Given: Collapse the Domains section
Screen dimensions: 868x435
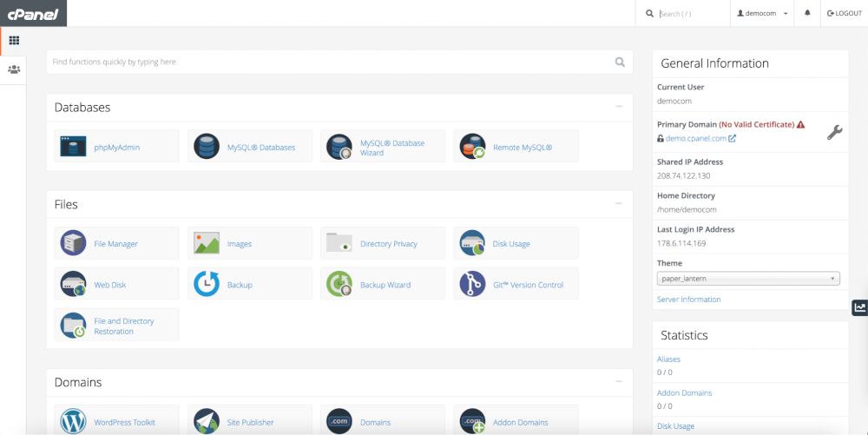Looking at the screenshot, I should (619, 381).
